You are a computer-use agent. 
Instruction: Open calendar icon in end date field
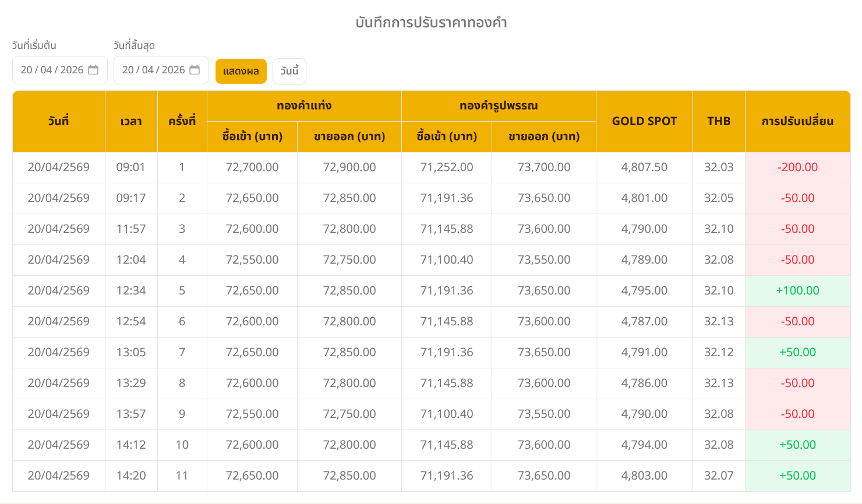195,70
